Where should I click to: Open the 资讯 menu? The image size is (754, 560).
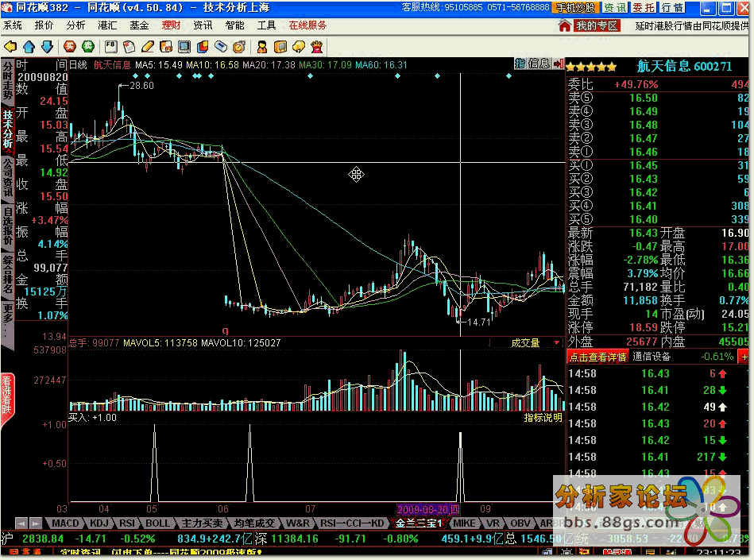tap(203, 25)
